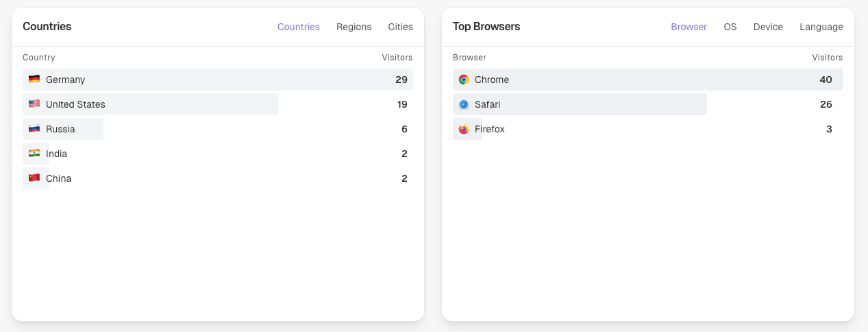Click the Firefox browser icon
Image resolution: width=868 pixels, height=332 pixels.
464,129
